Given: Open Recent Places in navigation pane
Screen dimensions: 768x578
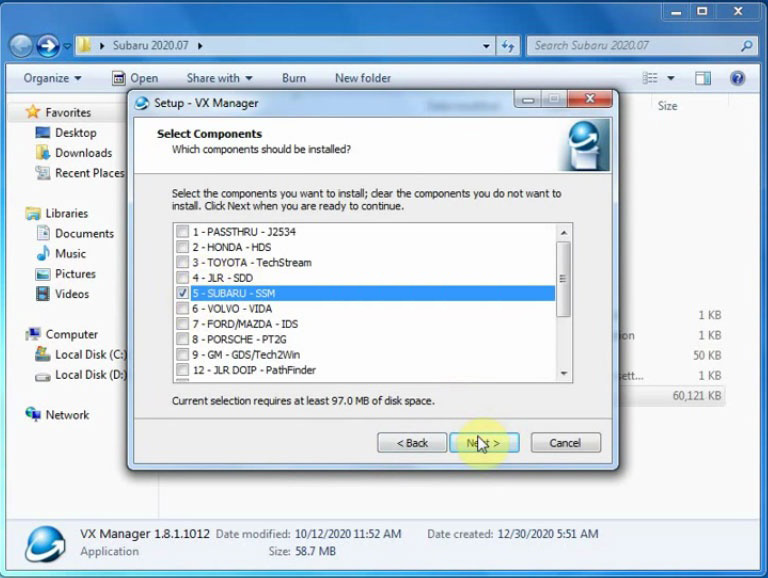Looking at the screenshot, I should click(90, 173).
